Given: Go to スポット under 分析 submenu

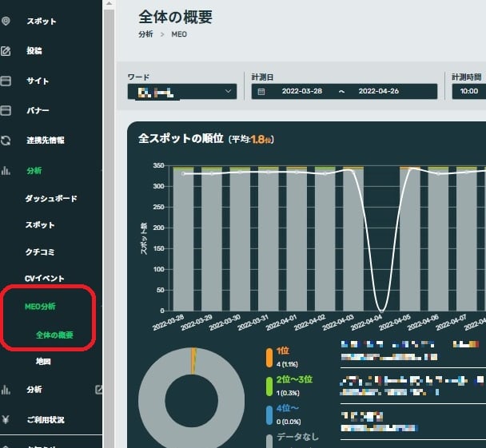Looking at the screenshot, I should 40,224.
